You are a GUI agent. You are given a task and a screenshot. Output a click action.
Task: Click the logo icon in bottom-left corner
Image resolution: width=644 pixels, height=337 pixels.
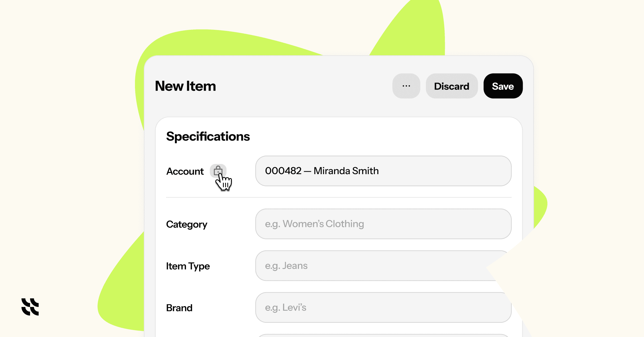click(30, 307)
